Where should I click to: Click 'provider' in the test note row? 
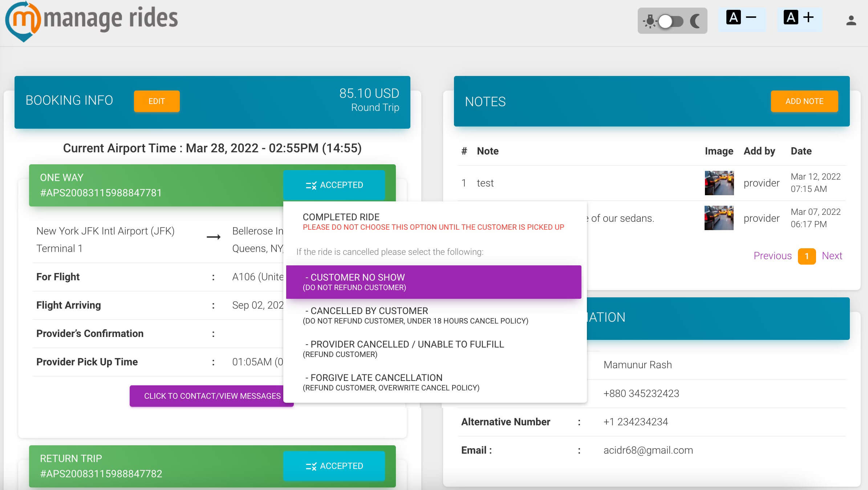[762, 183]
